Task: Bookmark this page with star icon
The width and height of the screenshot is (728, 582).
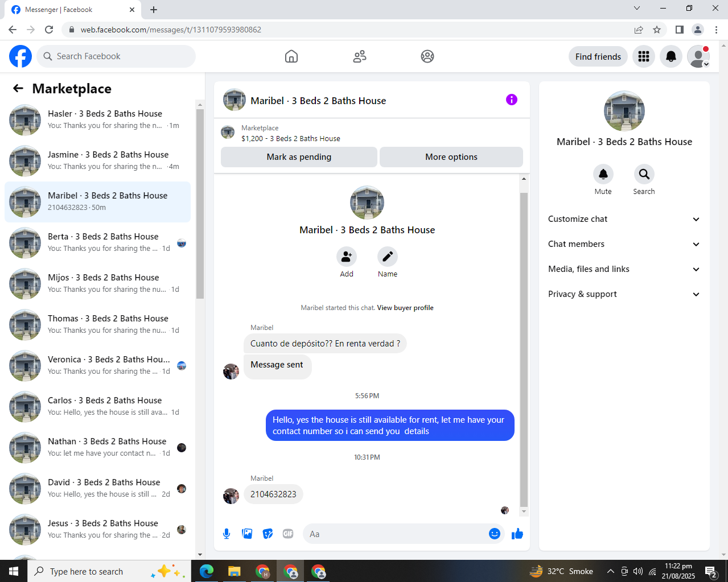Action: (657, 30)
